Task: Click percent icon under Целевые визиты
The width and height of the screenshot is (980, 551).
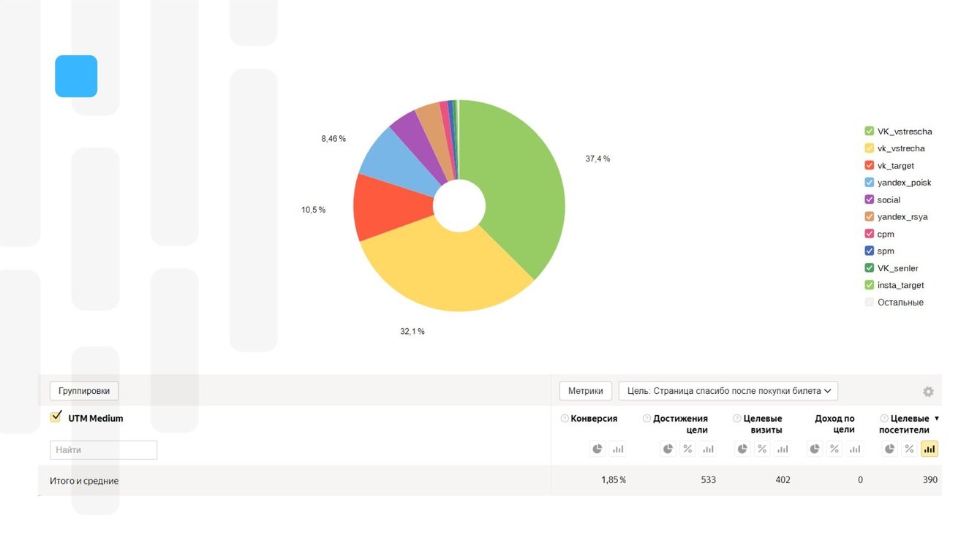Action: (x=762, y=449)
